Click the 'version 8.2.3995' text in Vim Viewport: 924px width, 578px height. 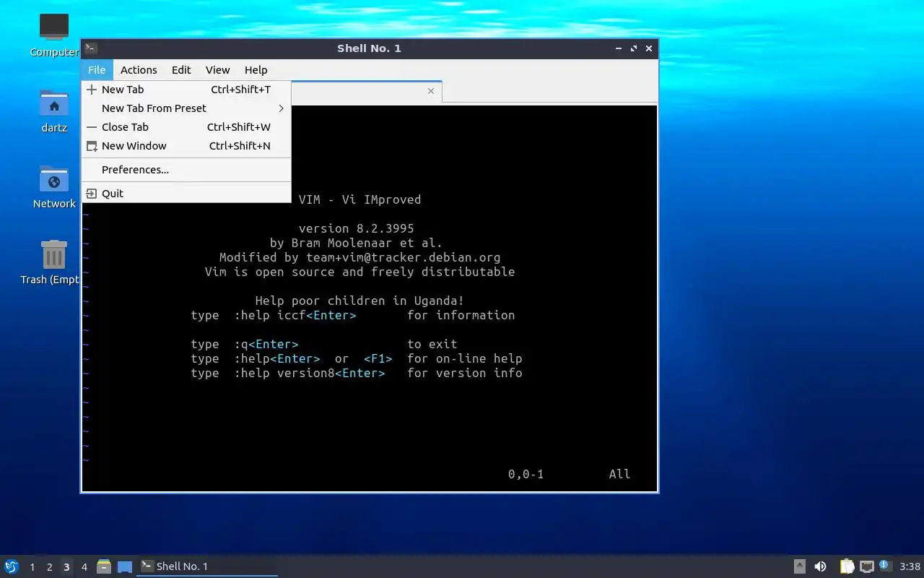[356, 228]
